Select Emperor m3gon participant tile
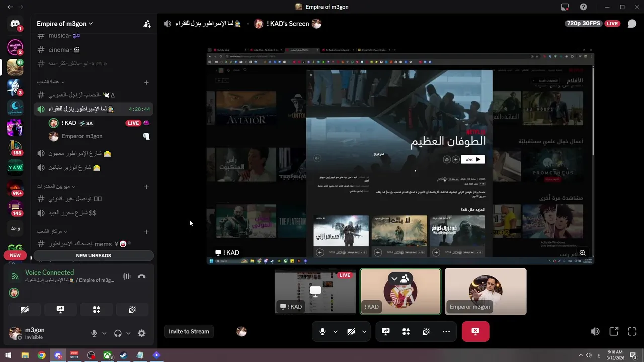Image resolution: width=644 pixels, height=362 pixels. pyautogui.click(x=486, y=292)
